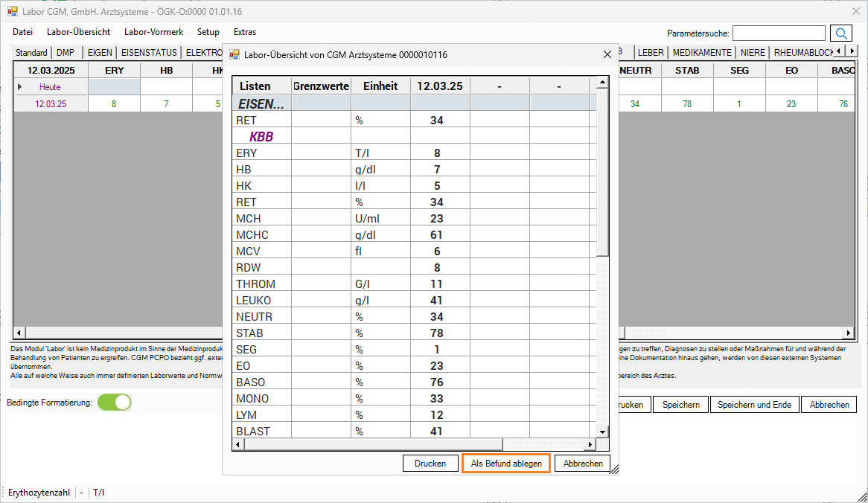
Task: Click dialog table's vertical scrollbar up arrow
Action: 602,82
